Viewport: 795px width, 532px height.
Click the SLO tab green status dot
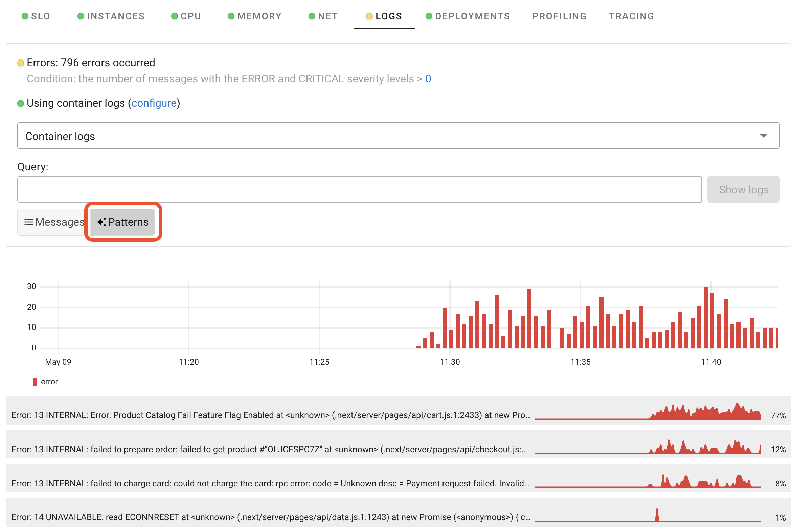[25, 16]
